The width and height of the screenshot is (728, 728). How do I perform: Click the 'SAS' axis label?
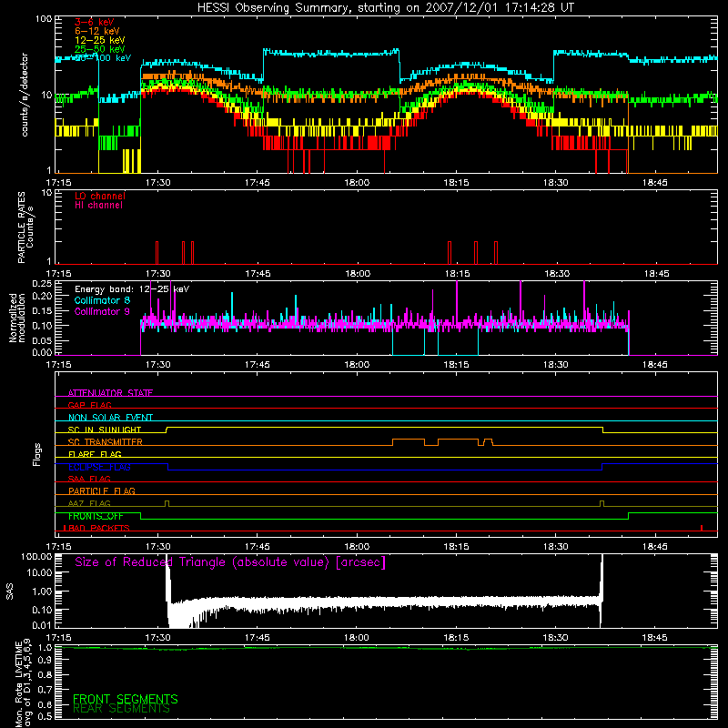point(10,591)
